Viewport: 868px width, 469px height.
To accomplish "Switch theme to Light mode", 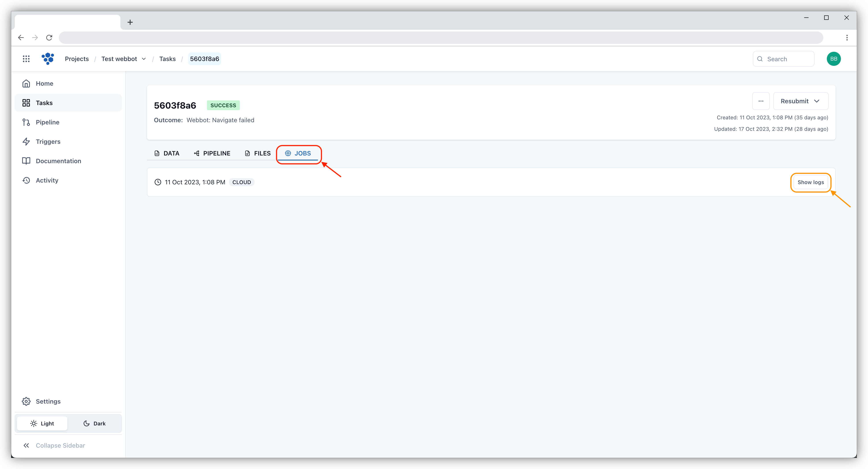I will click(42, 423).
